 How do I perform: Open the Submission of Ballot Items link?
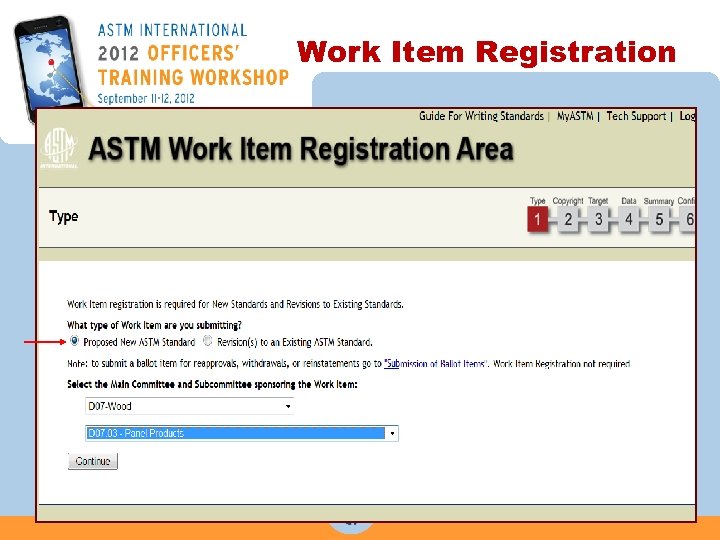[x=436, y=364]
